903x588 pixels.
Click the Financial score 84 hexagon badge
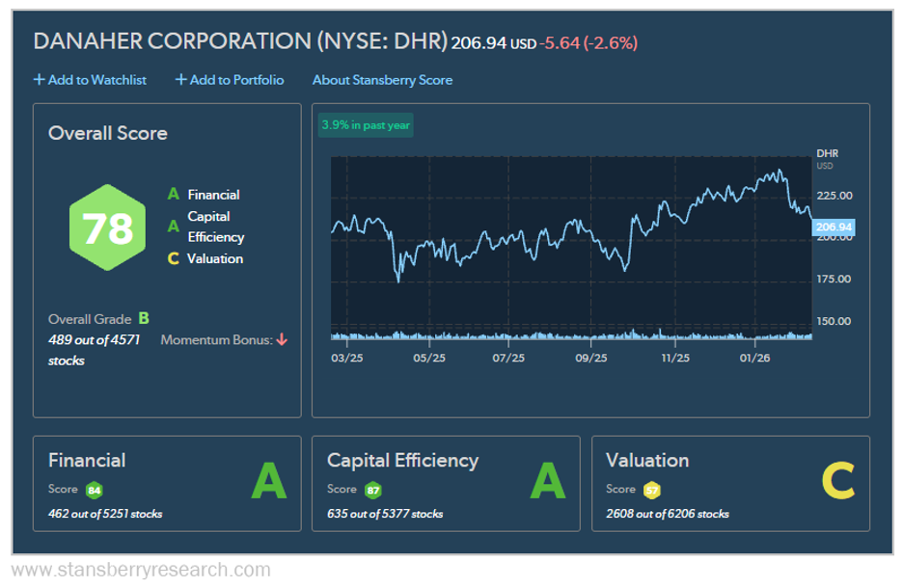click(95, 490)
